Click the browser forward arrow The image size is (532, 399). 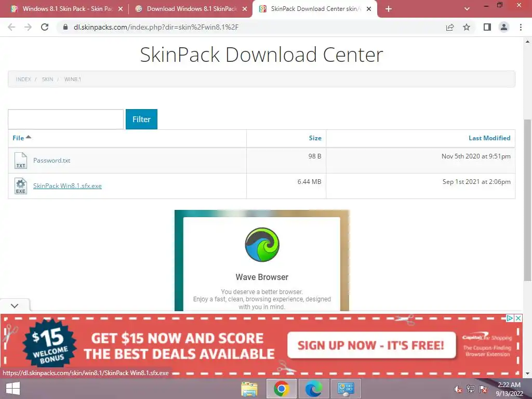point(28,27)
